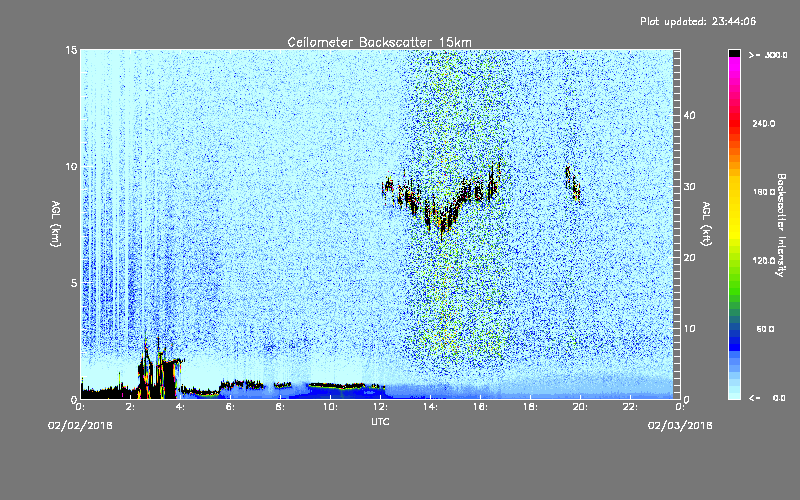This screenshot has width=800, height=500.
Task: Click the colorbar 180.0 label
Action: coord(764,192)
